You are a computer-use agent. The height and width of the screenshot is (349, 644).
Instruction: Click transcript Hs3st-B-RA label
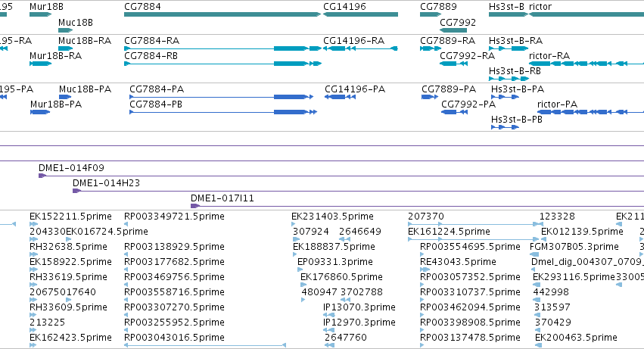click(516, 41)
